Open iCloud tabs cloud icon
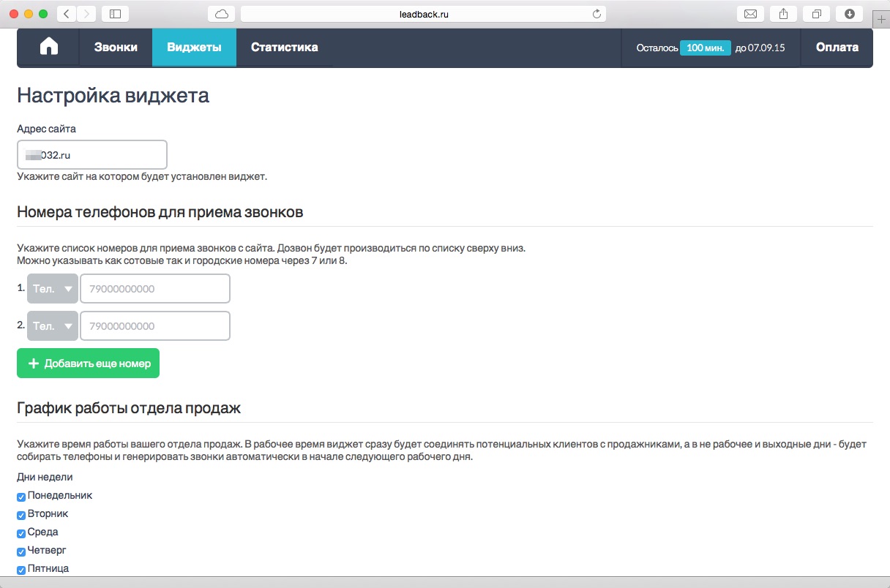This screenshot has width=890, height=588. tap(222, 13)
